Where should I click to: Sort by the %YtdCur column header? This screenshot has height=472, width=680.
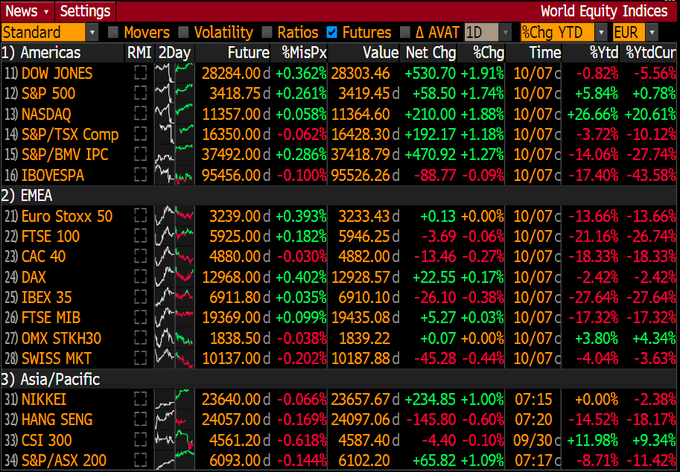pyautogui.click(x=651, y=53)
